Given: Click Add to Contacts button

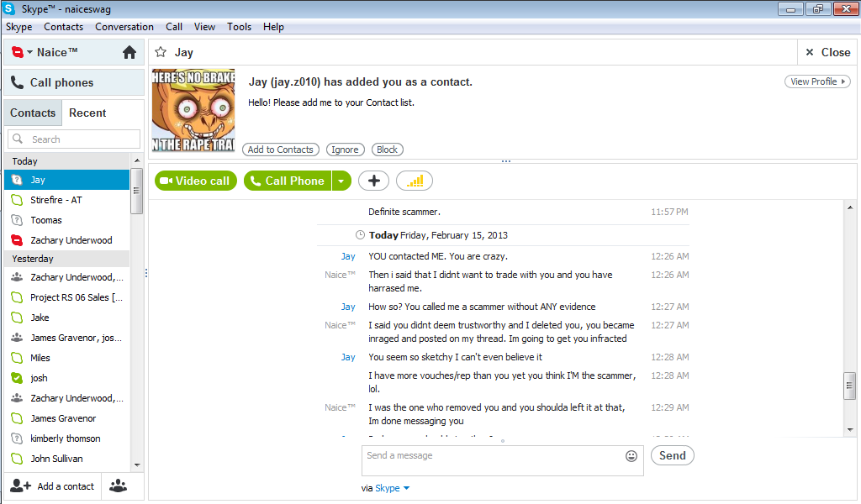Looking at the screenshot, I should point(281,150).
